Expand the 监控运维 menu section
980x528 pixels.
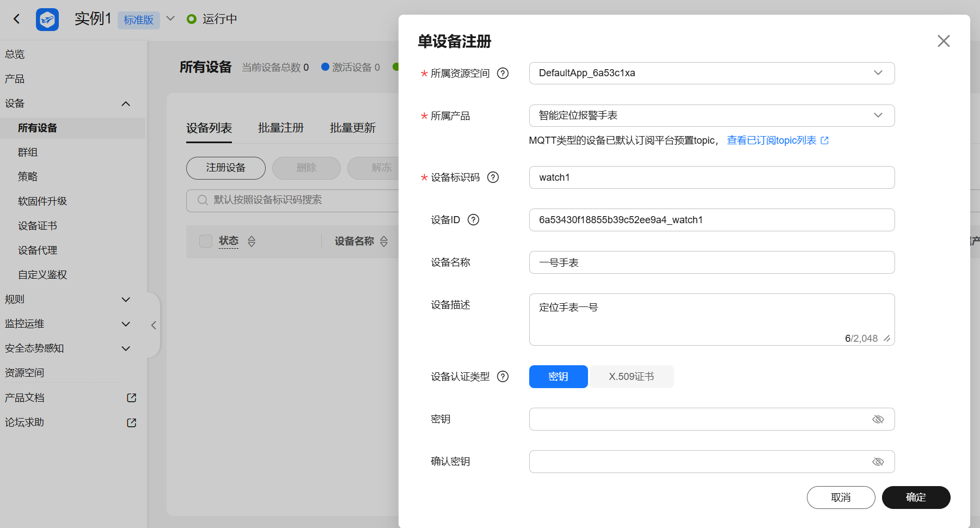coord(126,324)
